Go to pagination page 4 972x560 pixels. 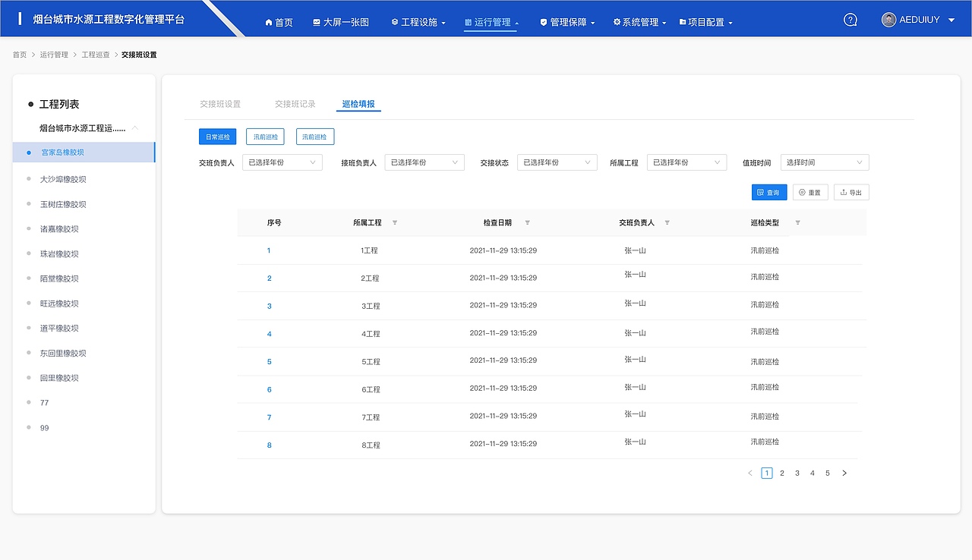pyautogui.click(x=813, y=473)
